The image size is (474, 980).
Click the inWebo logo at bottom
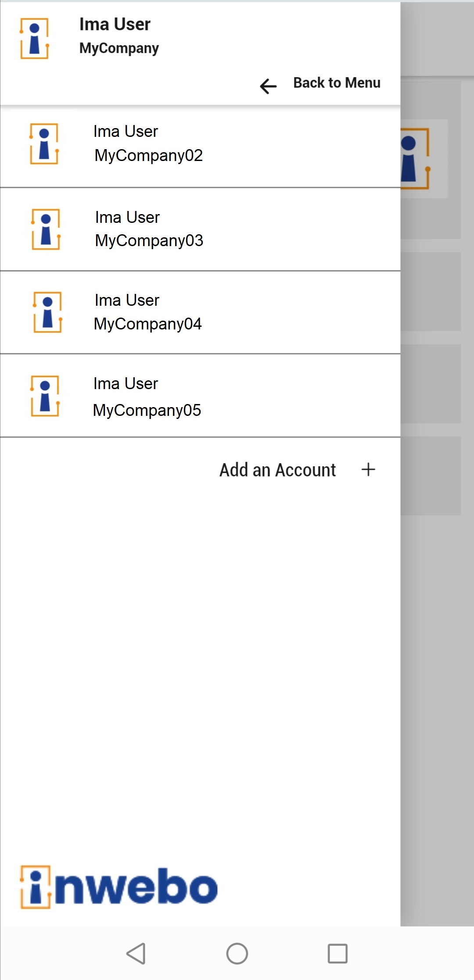coord(119,887)
